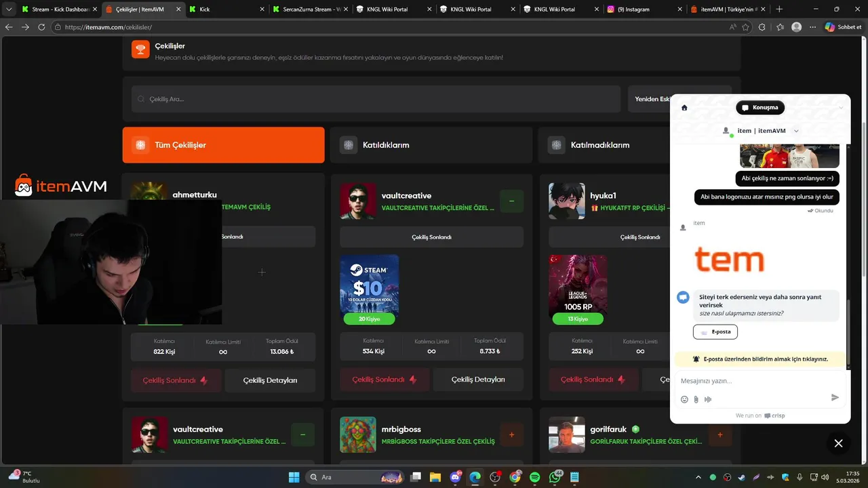This screenshot has width=868, height=488.
Task: Collapse chat with top-right chevron
Action: pos(841,108)
